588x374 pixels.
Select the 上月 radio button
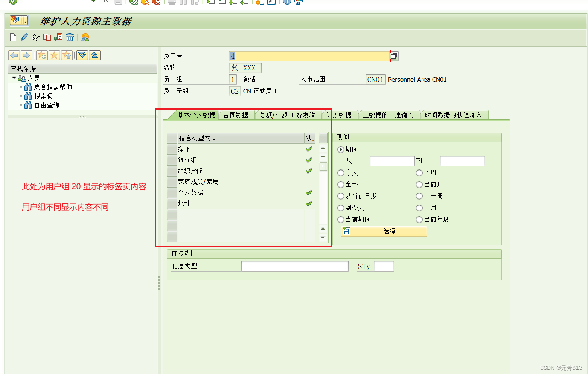pos(419,208)
